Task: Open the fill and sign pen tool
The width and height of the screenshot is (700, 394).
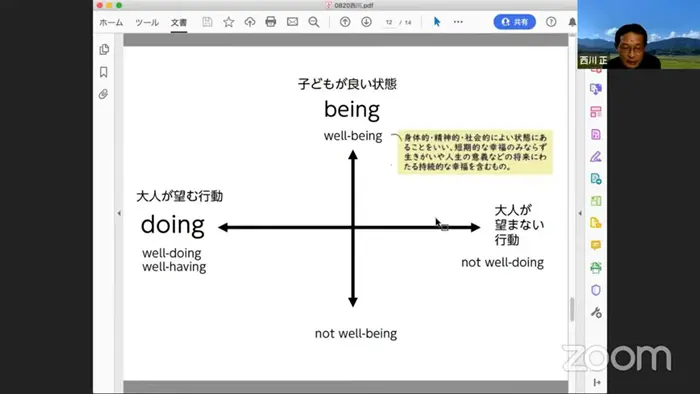Action: click(x=596, y=157)
